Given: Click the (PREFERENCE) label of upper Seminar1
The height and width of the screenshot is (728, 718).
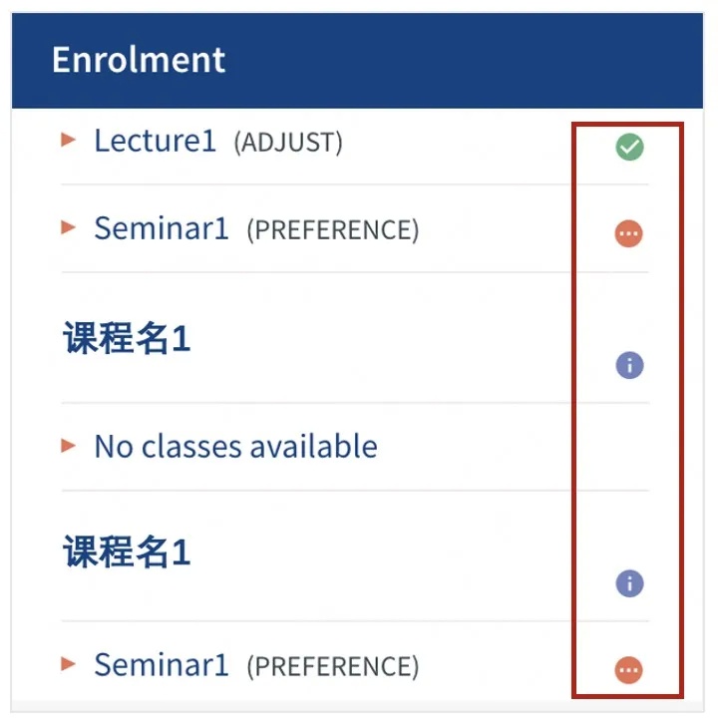Looking at the screenshot, I should (333, 229).
